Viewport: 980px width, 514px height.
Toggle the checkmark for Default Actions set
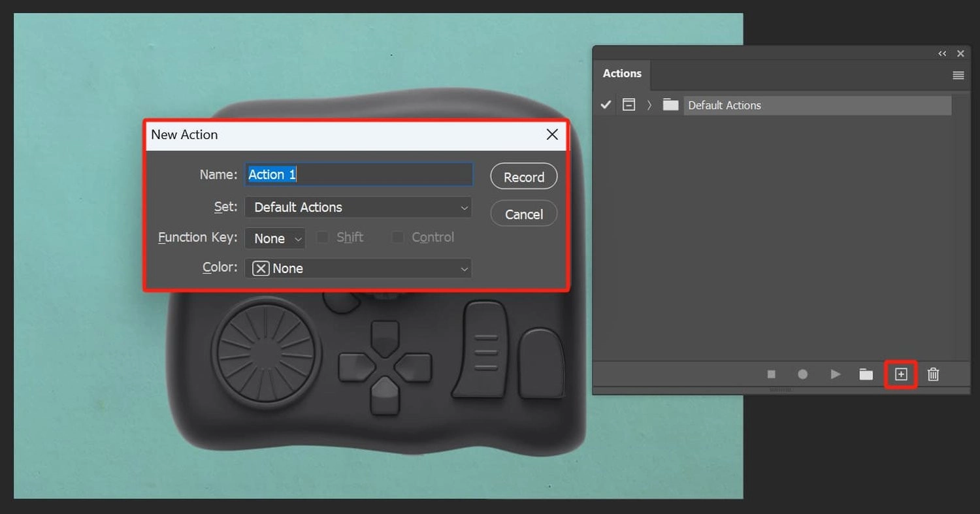pyautogui.click(x=606, y=104)
